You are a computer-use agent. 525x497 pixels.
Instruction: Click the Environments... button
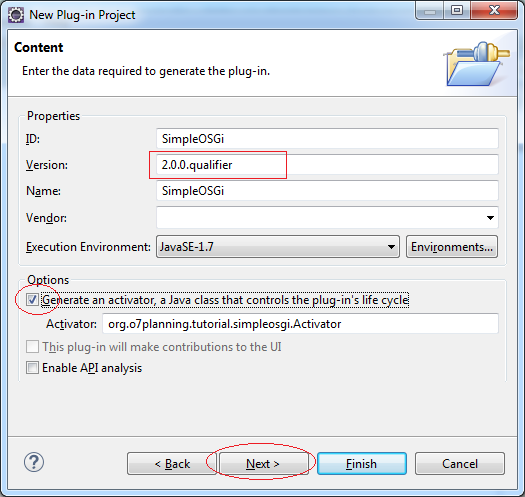[452, 247]
